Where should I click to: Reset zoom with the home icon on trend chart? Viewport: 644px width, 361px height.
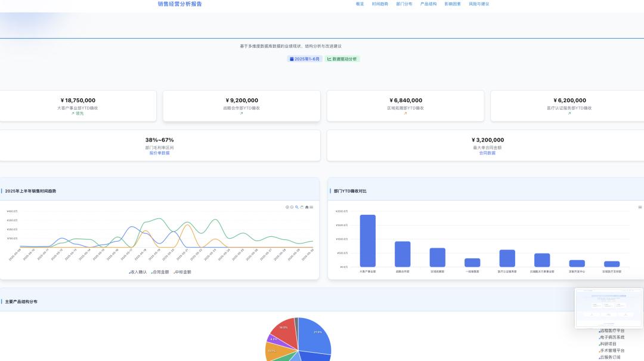pos(306,207)
